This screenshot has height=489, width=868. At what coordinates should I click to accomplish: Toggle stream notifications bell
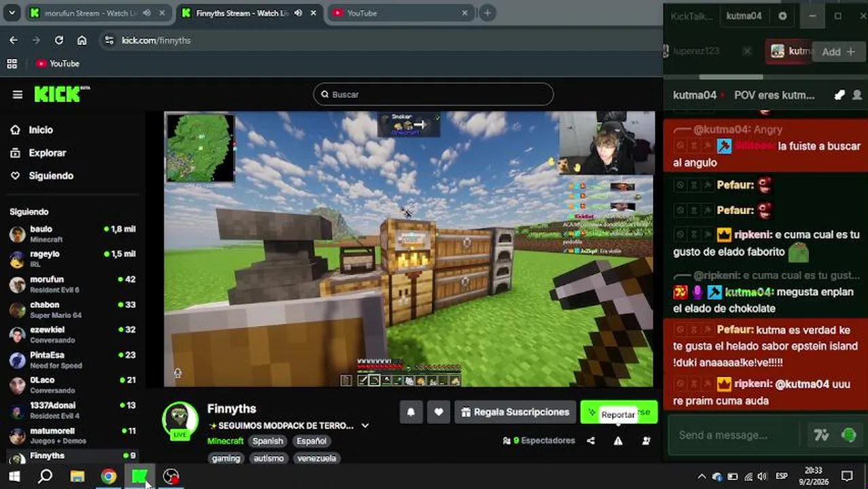411,412
